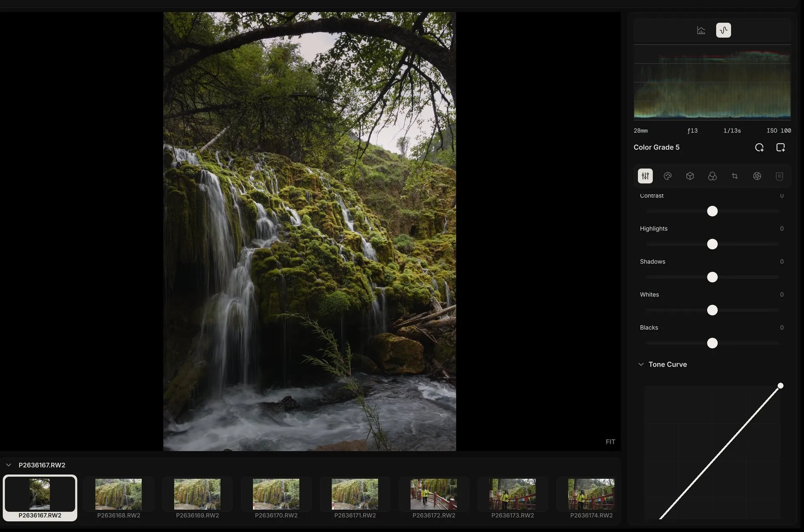Click the circle-plus icon next to Color Grade 5
This screenshot has width=804, height=532.
[759, 147]
